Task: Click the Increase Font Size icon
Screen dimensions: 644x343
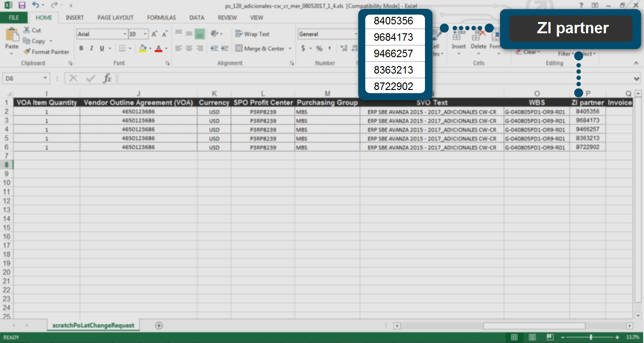Action: [154, 34]
